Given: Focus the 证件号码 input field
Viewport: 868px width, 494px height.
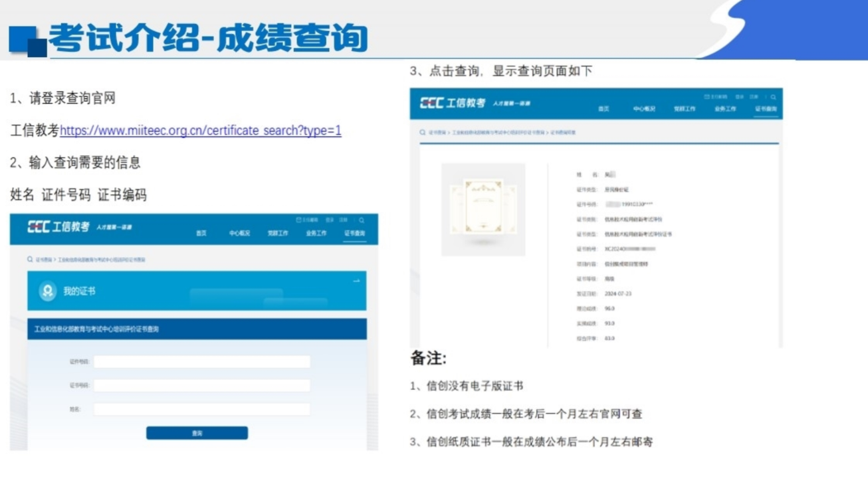Looking at the screenshot, I should 201,362.
